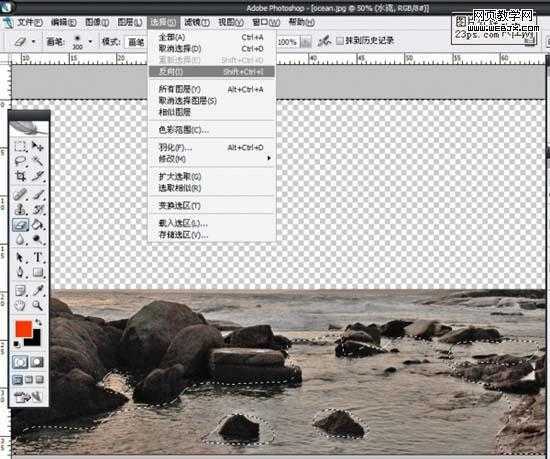The image size is (550, 459).
Task: Switch to Standard Screen mode
Action: click(x=18, y=380)
